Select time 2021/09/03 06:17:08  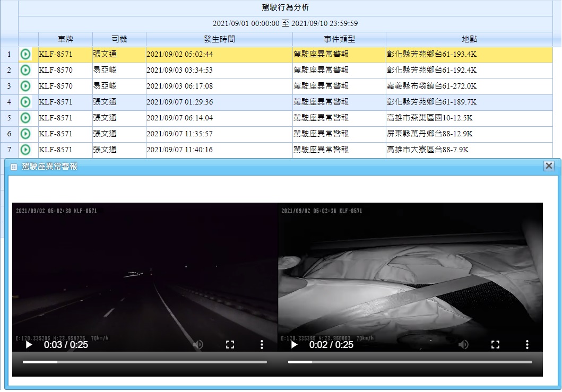click(x=179, y=86)
